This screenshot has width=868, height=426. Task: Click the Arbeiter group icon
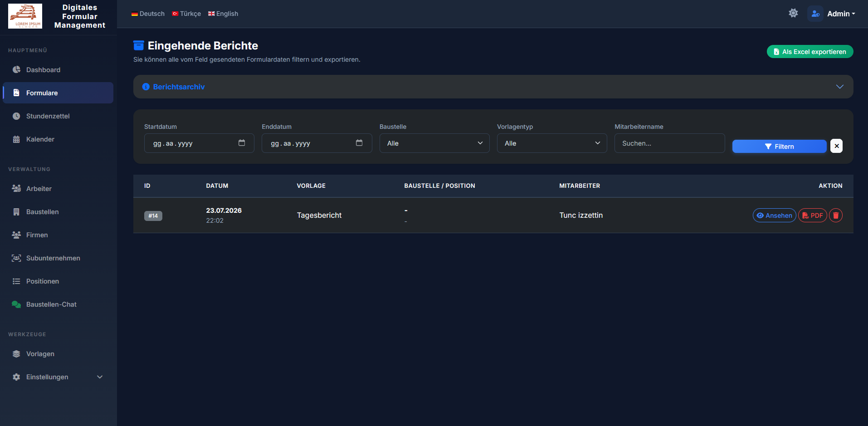point(16,188)
